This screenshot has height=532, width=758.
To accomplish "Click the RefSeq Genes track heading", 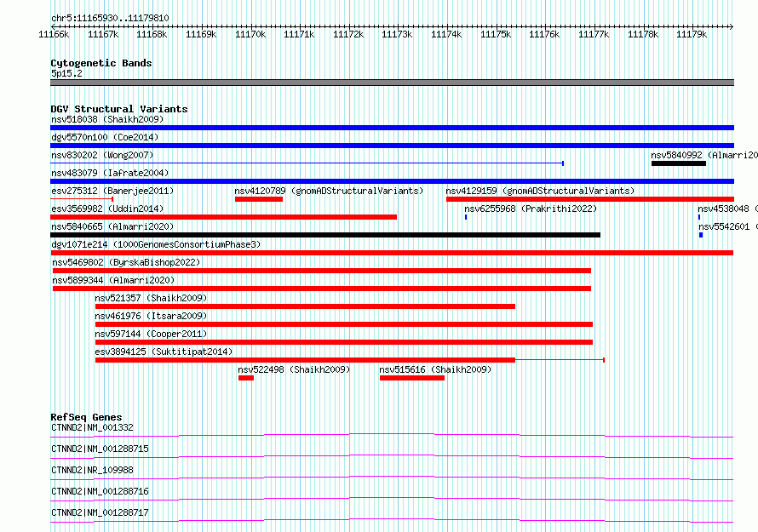I will pyautogui.click(x=86, y=417).
